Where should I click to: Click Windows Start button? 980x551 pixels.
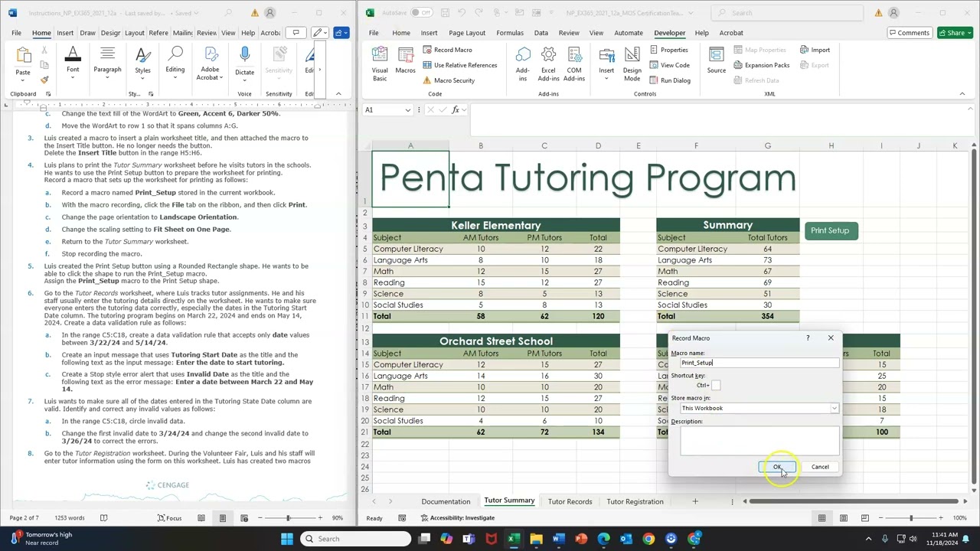[286, 539]
